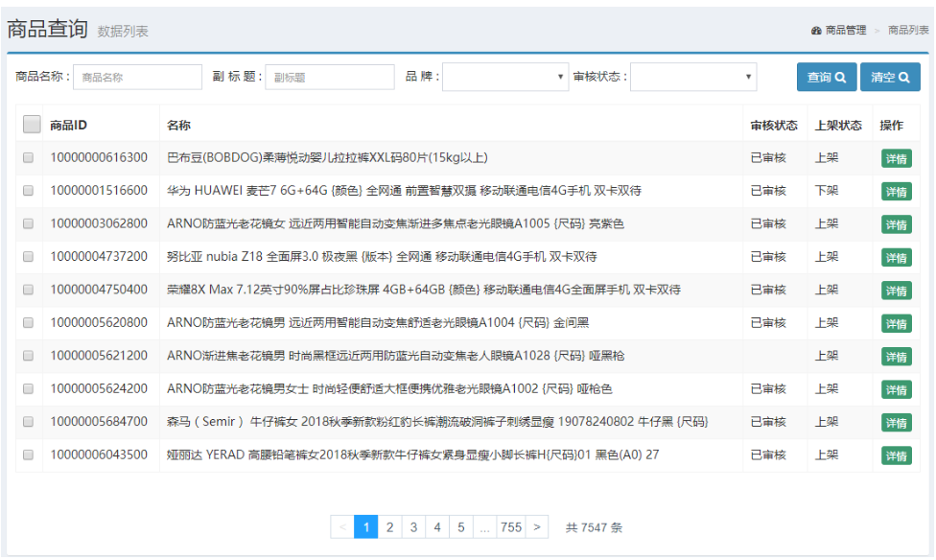Click the 商品列表 breadcrumb item
The width and height of the screenshot is (936, 560).
(907, 30)
